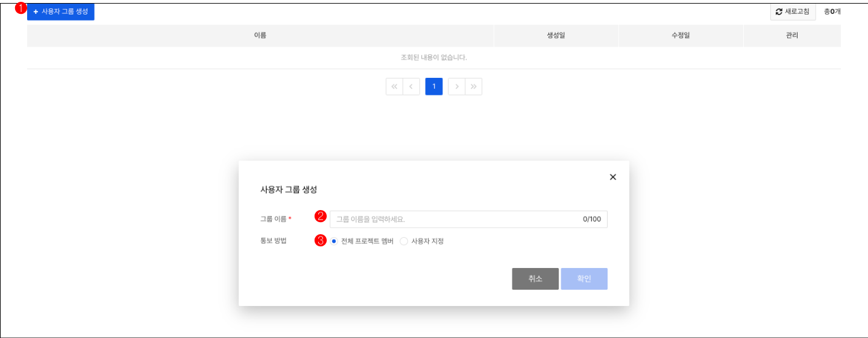Click the 생성일 column header

point(556,36)
